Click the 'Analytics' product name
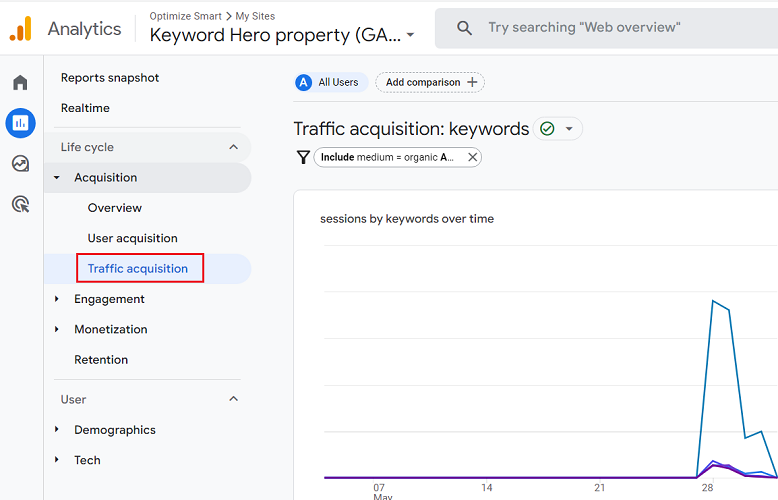 [x=84, y=29]
